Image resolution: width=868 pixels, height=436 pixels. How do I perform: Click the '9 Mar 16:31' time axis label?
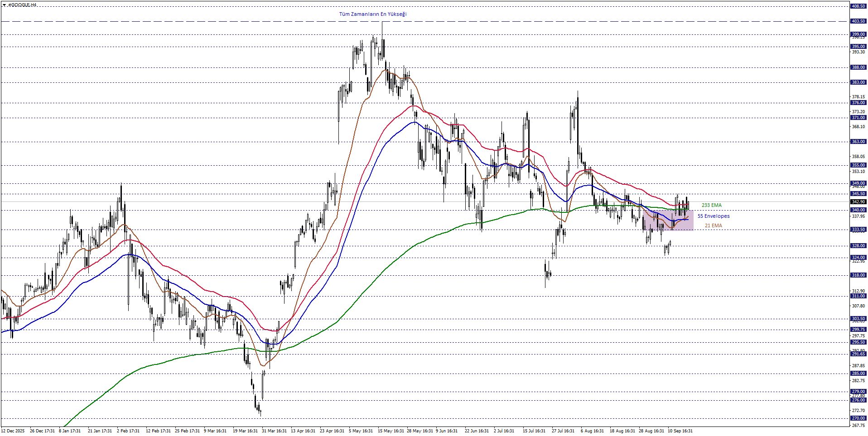coord(215,431)
